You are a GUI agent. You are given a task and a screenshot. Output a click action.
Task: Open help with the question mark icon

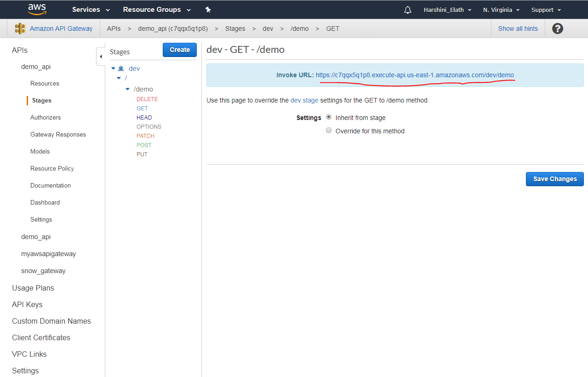point(557,28)
